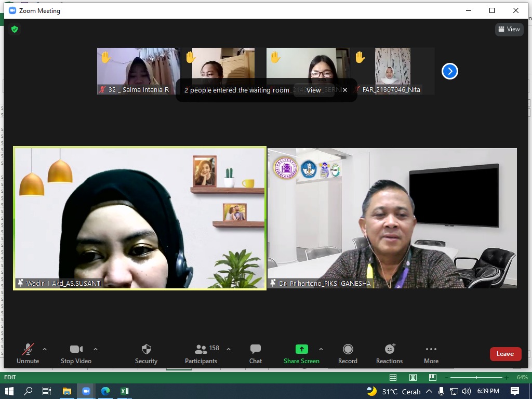Open the Windows Start menu

[9, 391]
